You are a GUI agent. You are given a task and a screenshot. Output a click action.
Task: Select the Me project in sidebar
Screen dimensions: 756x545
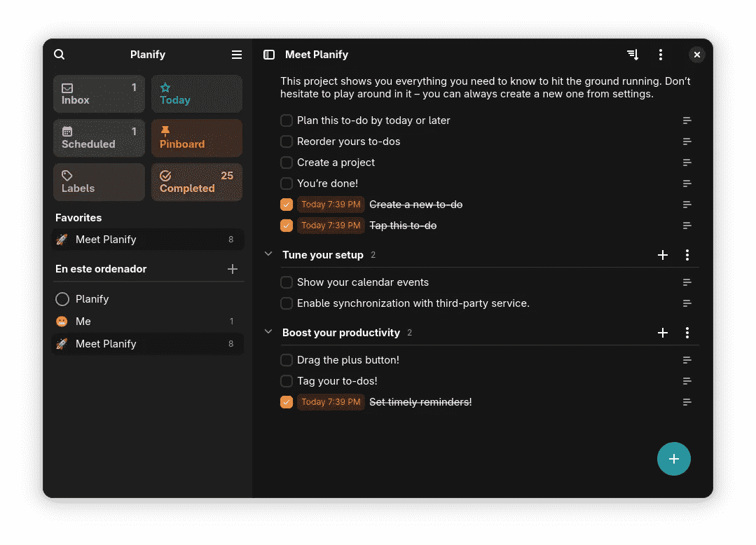click(x=148, y=322)
